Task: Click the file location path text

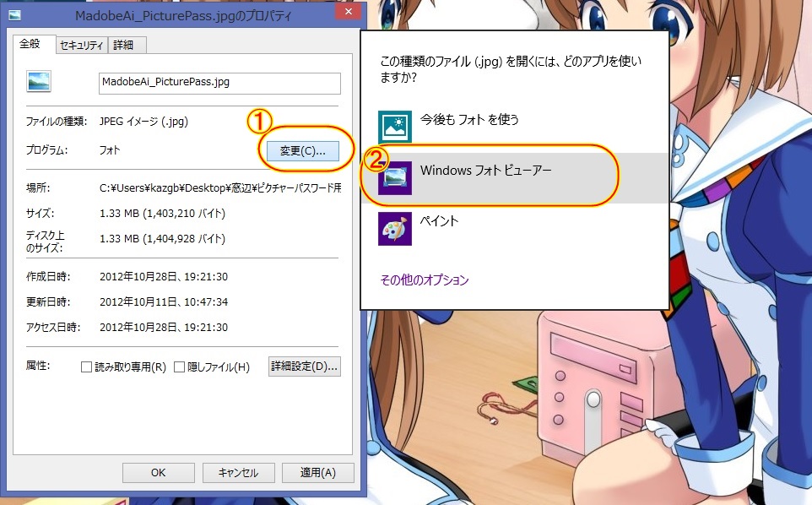Action: pos(220,188)
